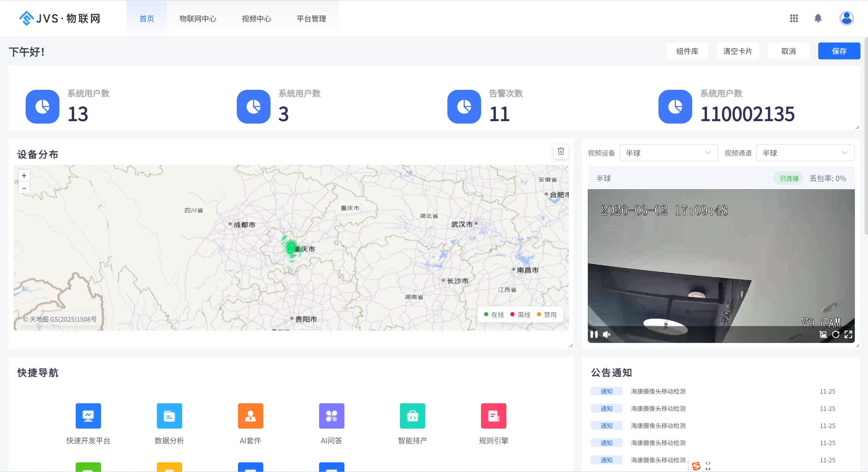Switch to the 物联网中心 tab
This screenshot has width=868, height=472.
coord(198,18)
